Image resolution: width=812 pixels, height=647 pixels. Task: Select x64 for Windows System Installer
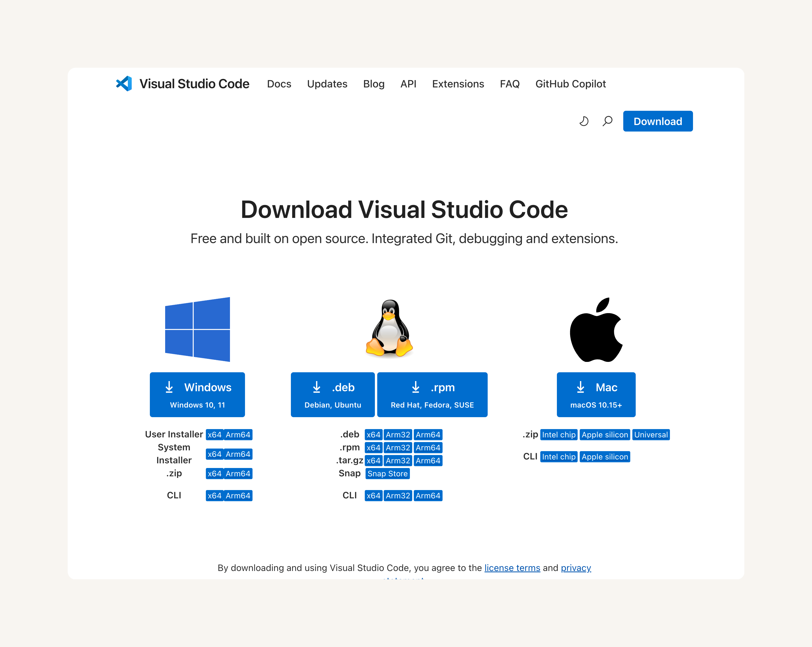coord(215,454)
